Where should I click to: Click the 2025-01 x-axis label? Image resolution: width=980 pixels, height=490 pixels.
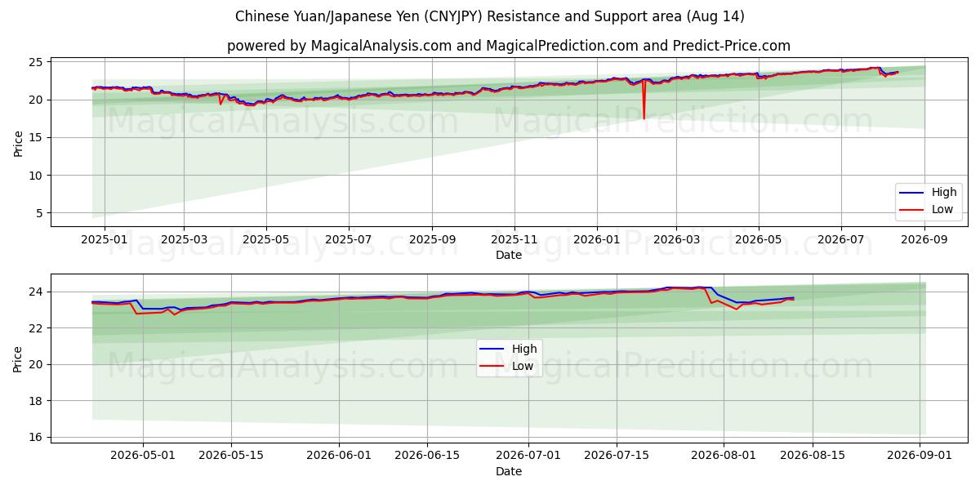[x=105, y=240]
